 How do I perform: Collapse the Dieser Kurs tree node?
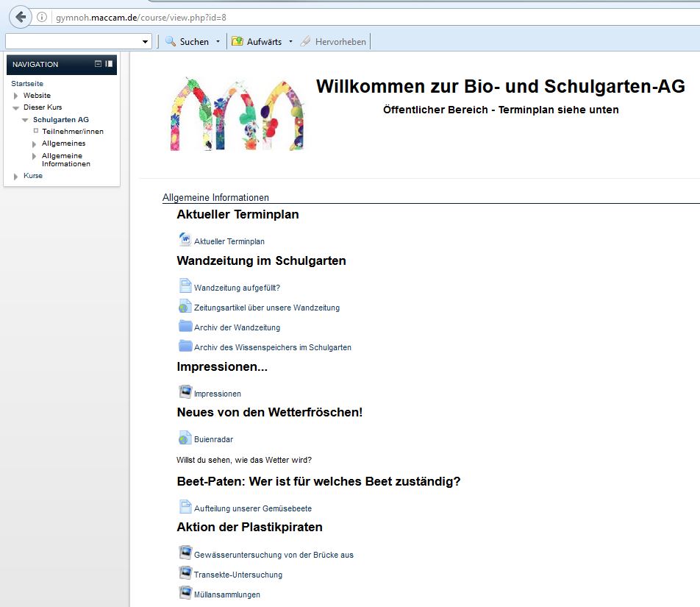(x=15, y=107)
